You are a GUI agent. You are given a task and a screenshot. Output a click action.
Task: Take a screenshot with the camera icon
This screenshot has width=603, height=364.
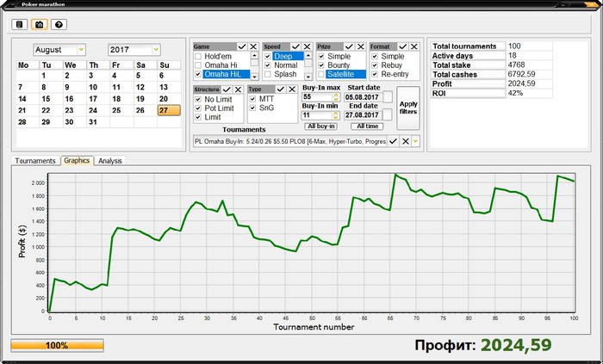point(40,25)
